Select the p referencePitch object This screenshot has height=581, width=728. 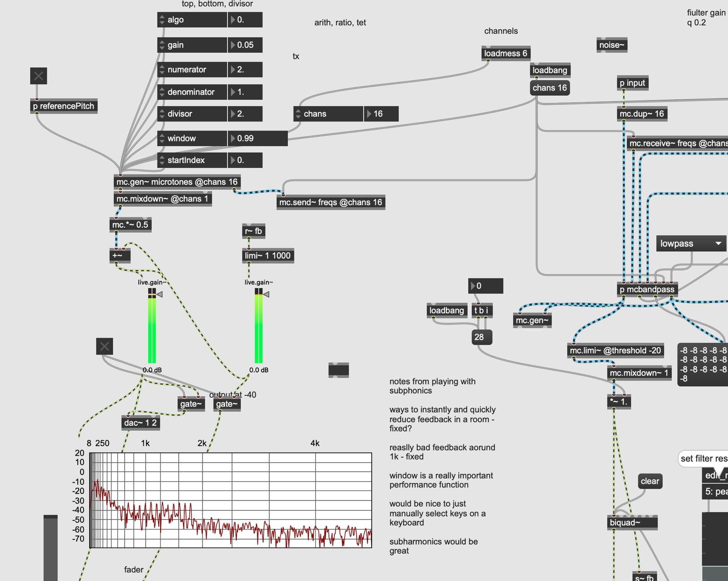[x=64, y=106]
